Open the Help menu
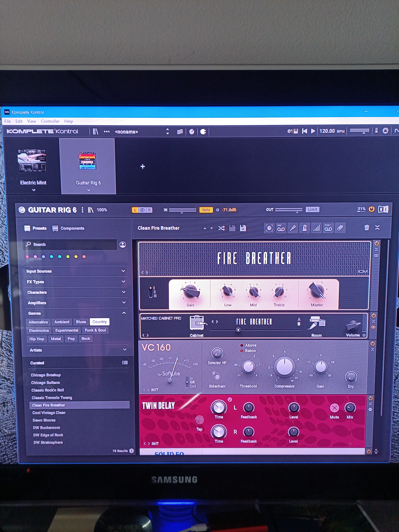This screenshot has height=532, width=399. [69, 121]
